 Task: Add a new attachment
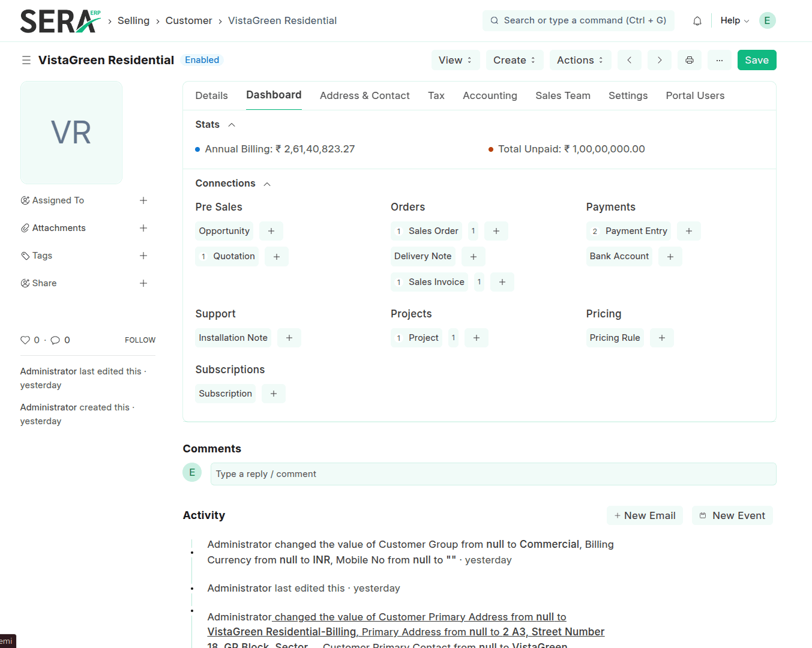(143, 228)
